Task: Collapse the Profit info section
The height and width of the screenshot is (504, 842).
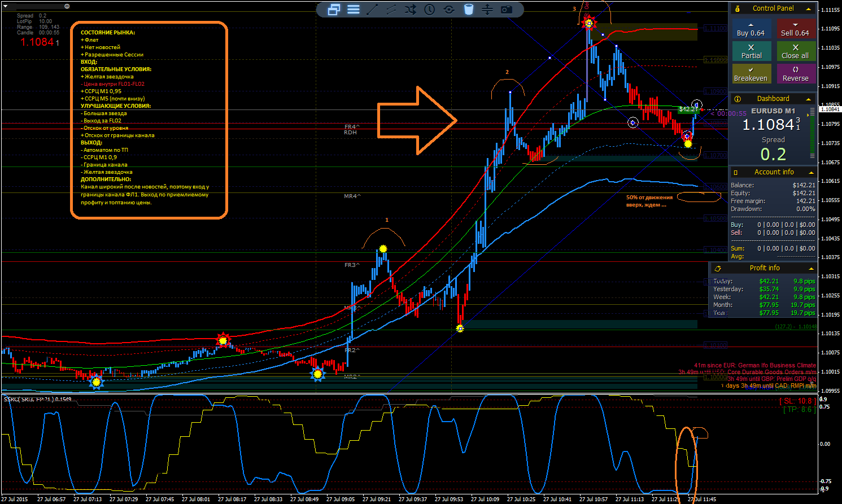Action: 811,269
